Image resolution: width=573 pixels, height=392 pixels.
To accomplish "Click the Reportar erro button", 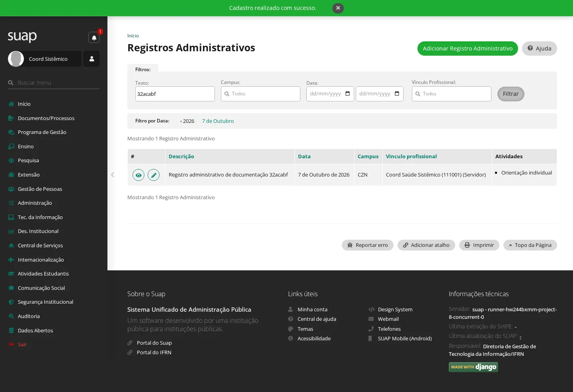I will coord(368,245).
